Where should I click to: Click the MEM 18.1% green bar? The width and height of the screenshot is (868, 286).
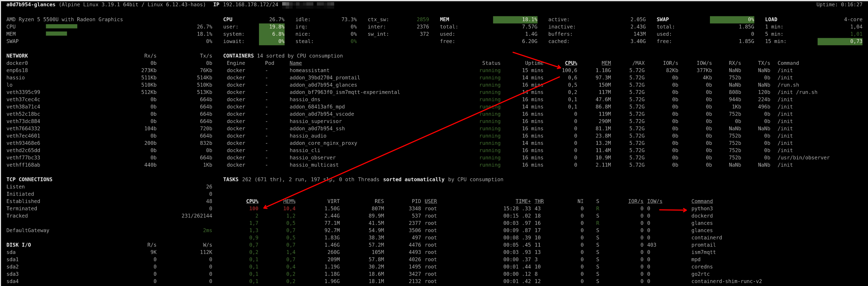tap(515, 20)
